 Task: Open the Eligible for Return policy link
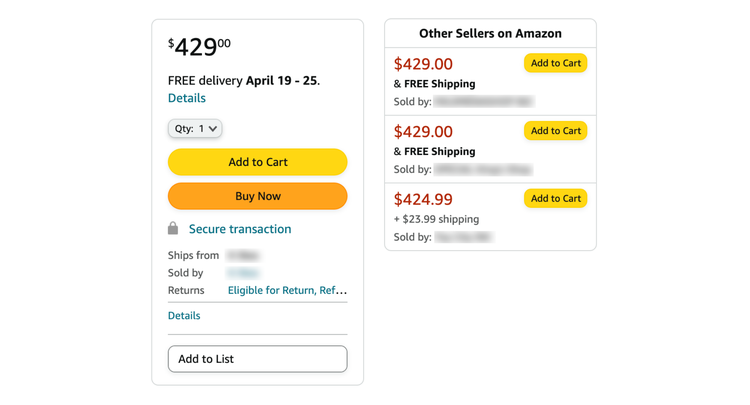coord(287,290)
